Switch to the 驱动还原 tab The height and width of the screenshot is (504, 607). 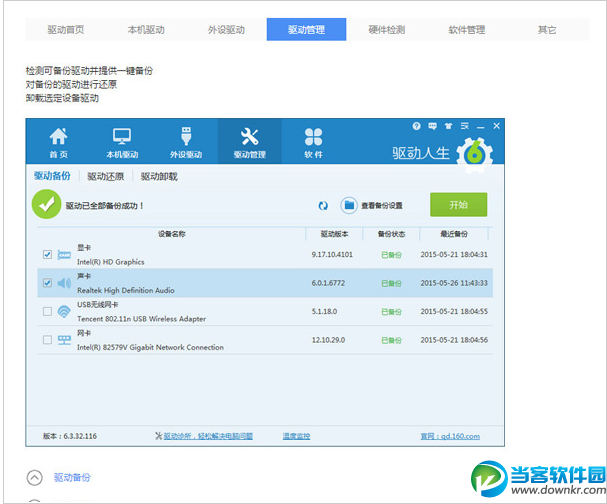(x=105, y=176)
